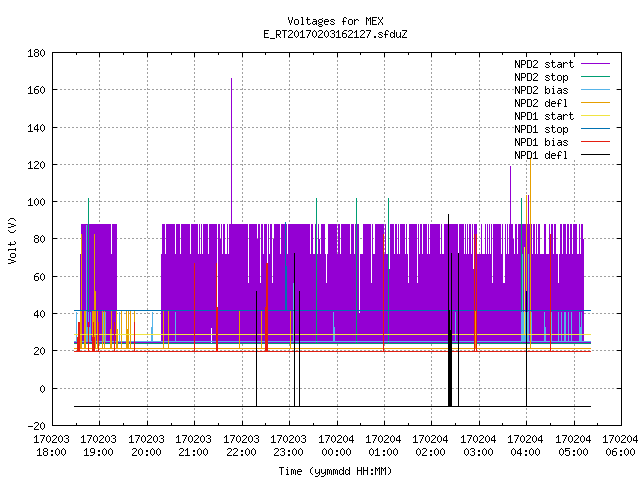Click the 170203 23:00 time tick label
The height and width of the screenshot is (480, 640).
[x=289, y=446]
